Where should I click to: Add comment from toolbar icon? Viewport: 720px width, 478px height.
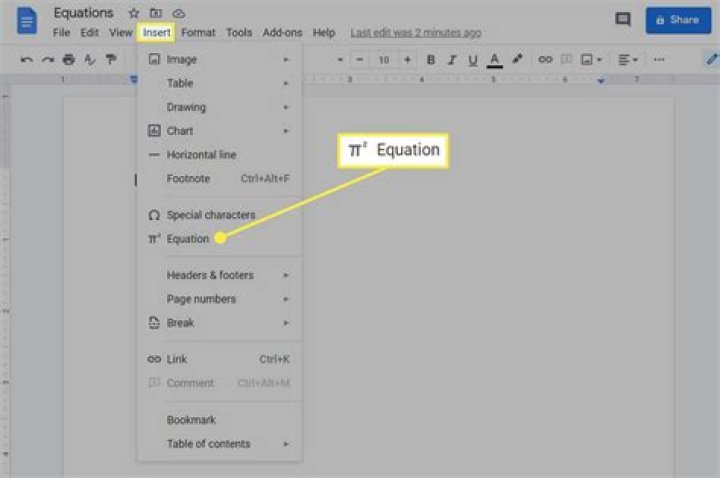tap(567, 59)
